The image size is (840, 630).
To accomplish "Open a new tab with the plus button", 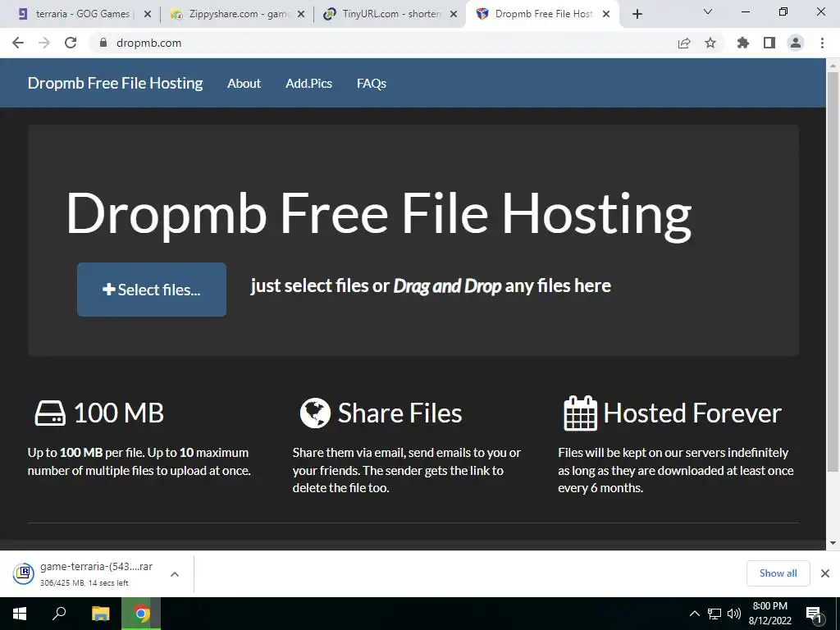I will coord(637,14).
